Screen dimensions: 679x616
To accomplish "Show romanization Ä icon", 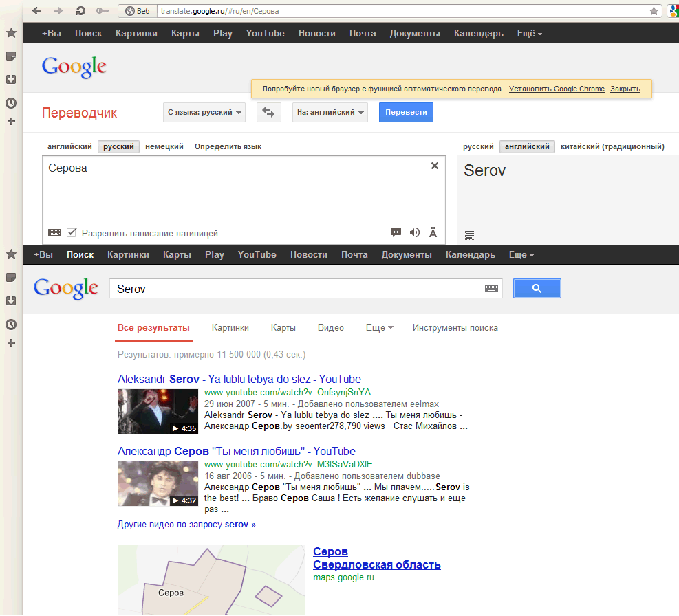I will [x=433, y=232].
